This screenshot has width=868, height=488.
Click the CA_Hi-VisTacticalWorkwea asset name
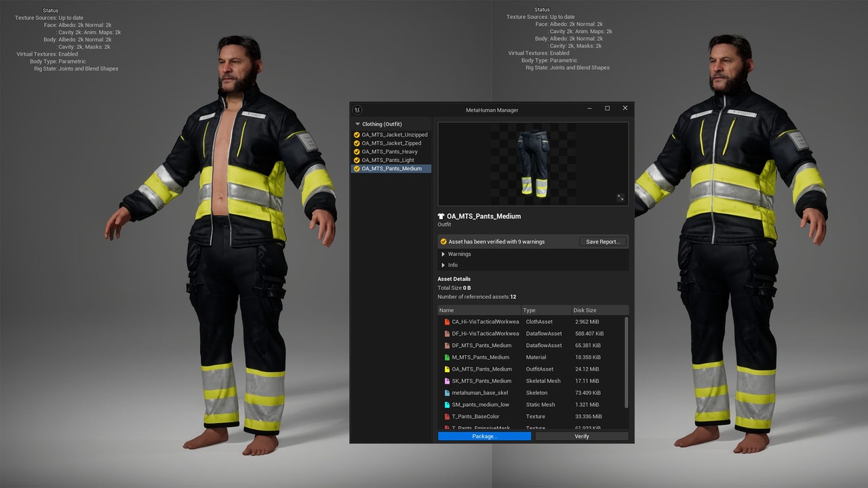486,322
